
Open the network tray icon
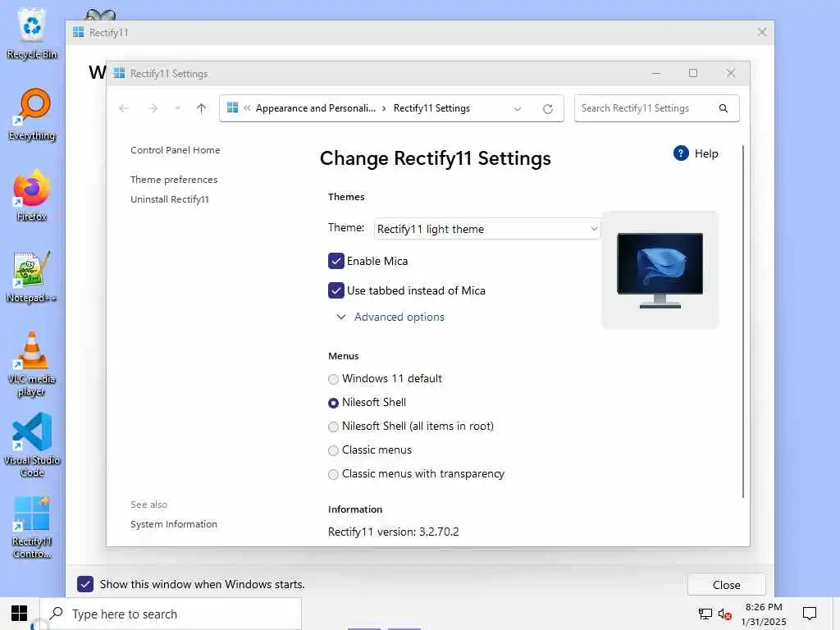tap(705, 614)
